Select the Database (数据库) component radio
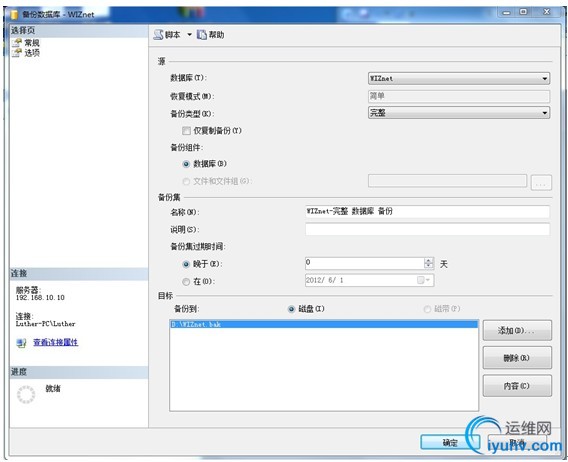 [x=186, y=164]
